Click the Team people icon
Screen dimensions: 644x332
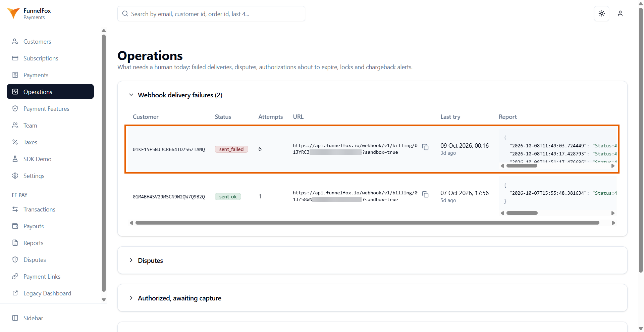click(x=15, y=125)
